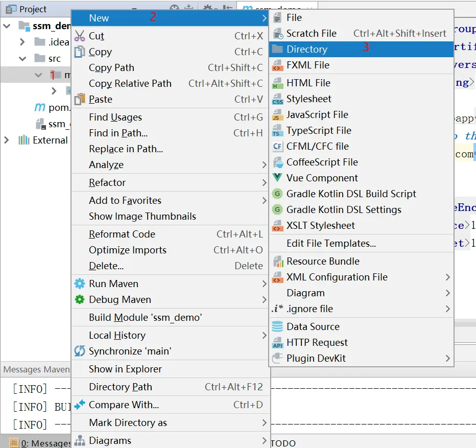Choose Directory Path menu entry

pyautogui.click(x=171, y=387)
